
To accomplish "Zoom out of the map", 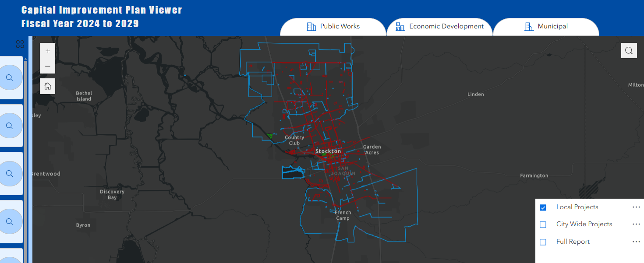I will coord(48,66).
